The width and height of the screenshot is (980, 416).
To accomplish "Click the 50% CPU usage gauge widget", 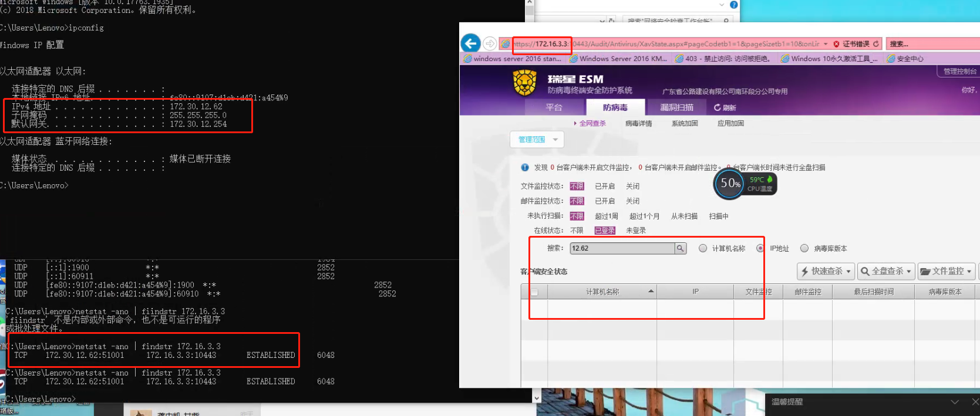I will [730, 183].
